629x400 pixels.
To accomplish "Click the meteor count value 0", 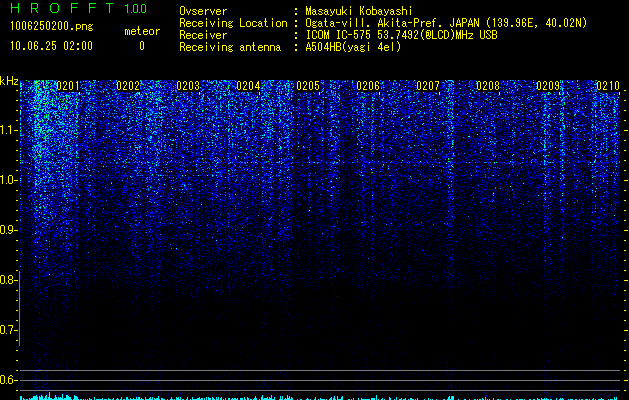I will (x=142, y=46).
